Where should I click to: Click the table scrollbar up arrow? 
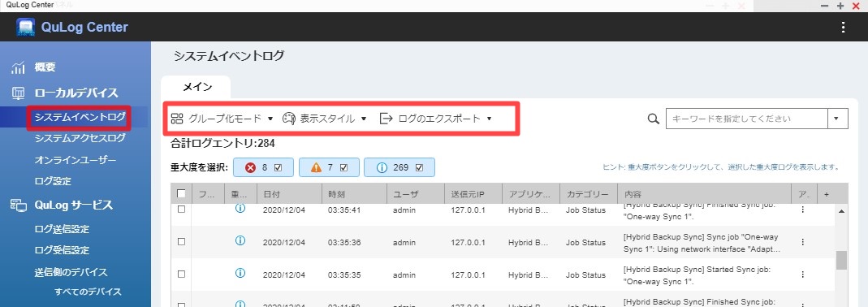pos(841,212)
